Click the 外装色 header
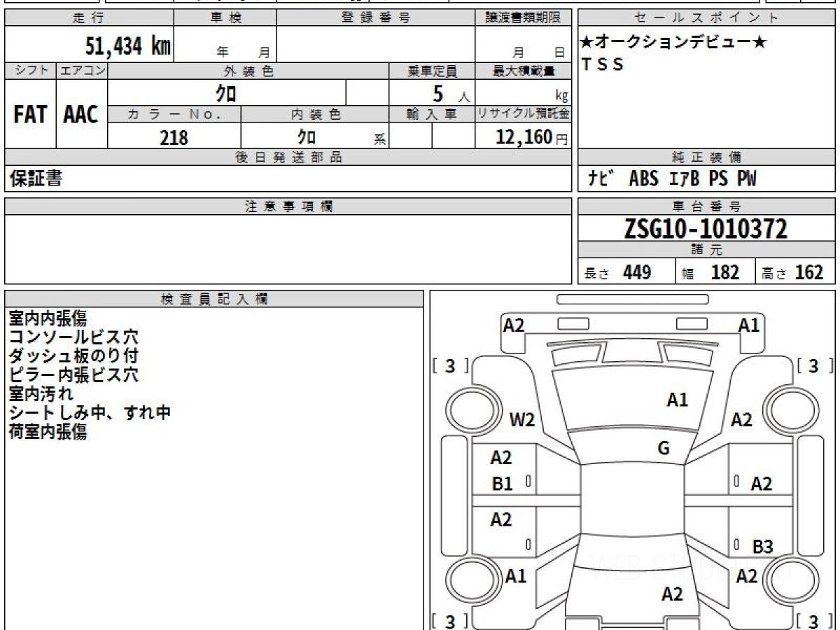 (248, 71)
